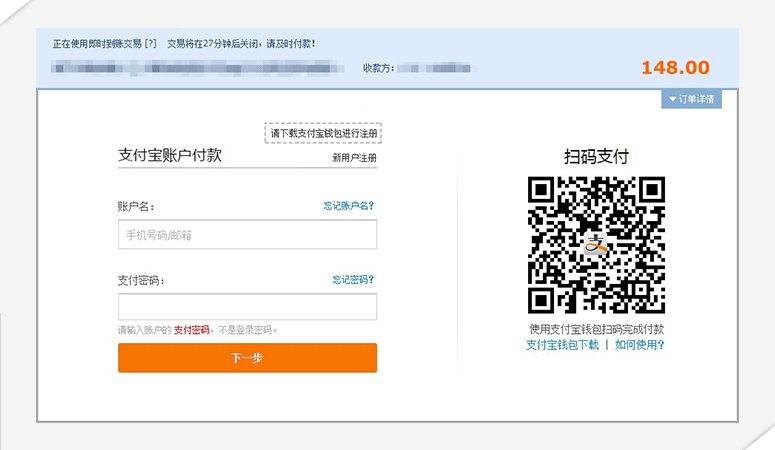Viewport: 775px width, 450px height.
Task: Click the 交易将在27分钟后关闭 notice
Action: (x=241, y=44)
